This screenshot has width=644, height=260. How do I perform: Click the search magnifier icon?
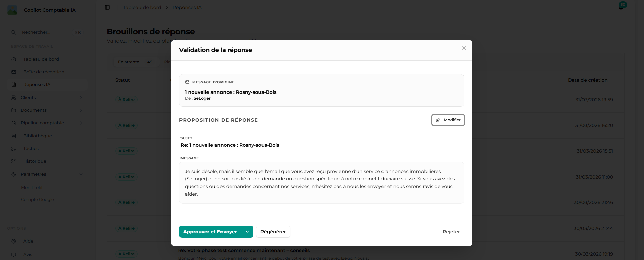pyautogui.click(x=14, y=32)
